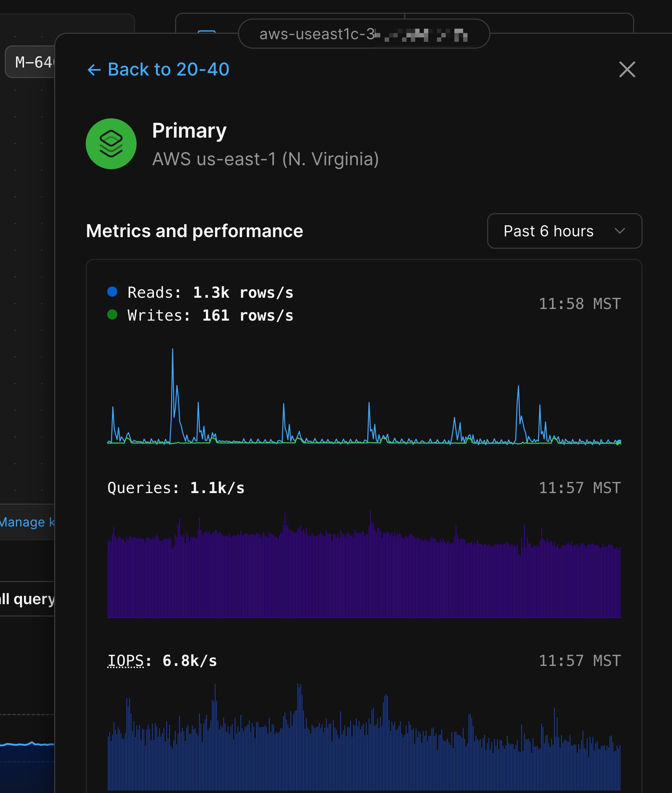Click 'AWS us-east-1 (N. Virginia)' text
672x793 pixels.
[x=266, y=159]
